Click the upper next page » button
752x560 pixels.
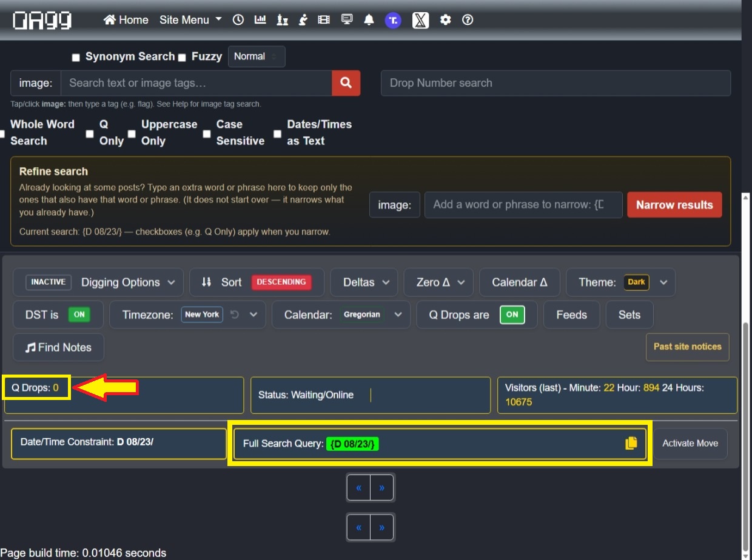tap(382, 487)
